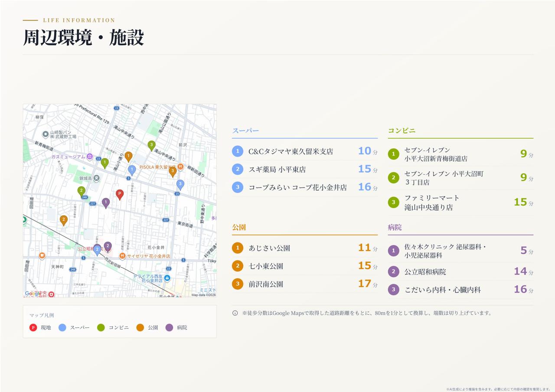Click the green コンビニ swatch in the map legend
Viewport: 555px width, 392px height.
coord(101,327)
